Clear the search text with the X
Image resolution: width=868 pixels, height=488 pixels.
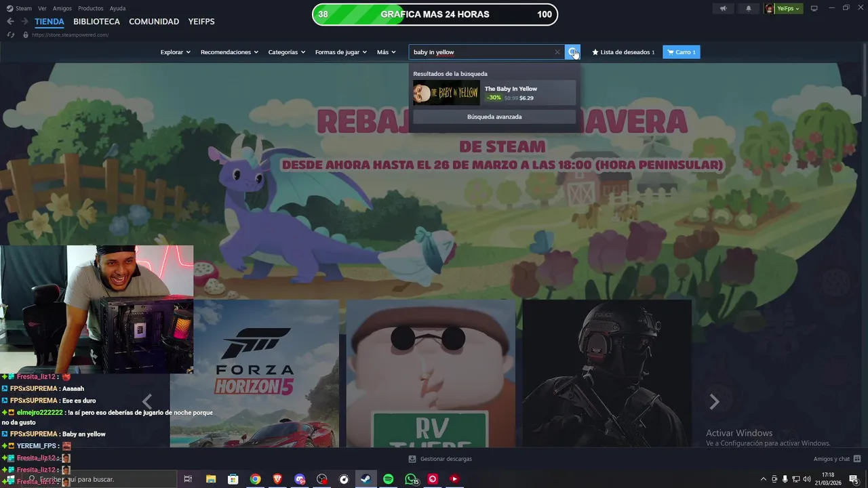[557, 52]
